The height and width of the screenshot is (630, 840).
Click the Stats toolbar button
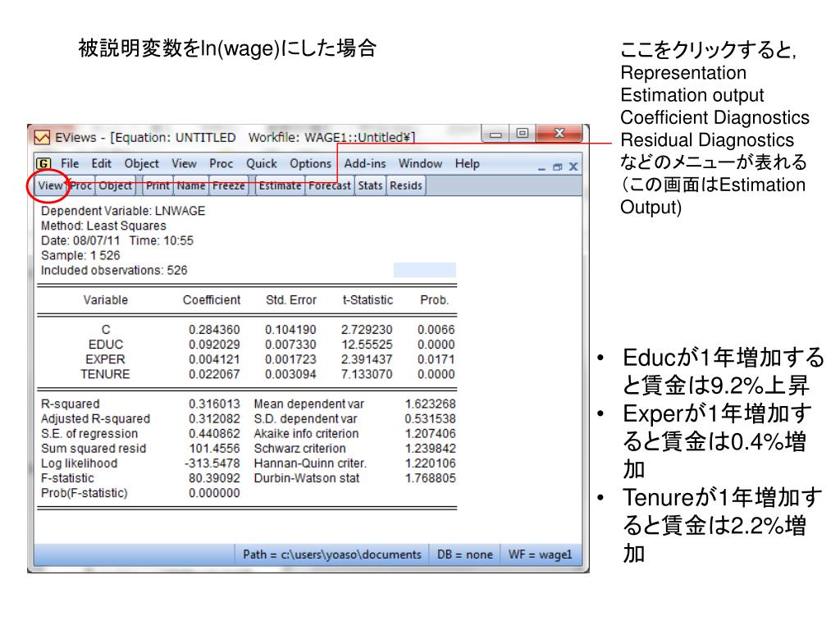click(370, 186)
